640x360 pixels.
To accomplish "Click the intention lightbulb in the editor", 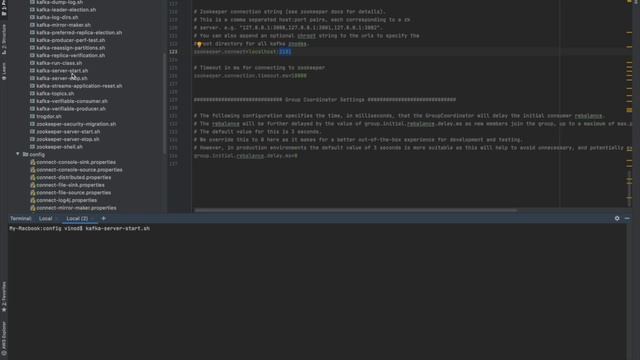I will (x=199, y=44).
